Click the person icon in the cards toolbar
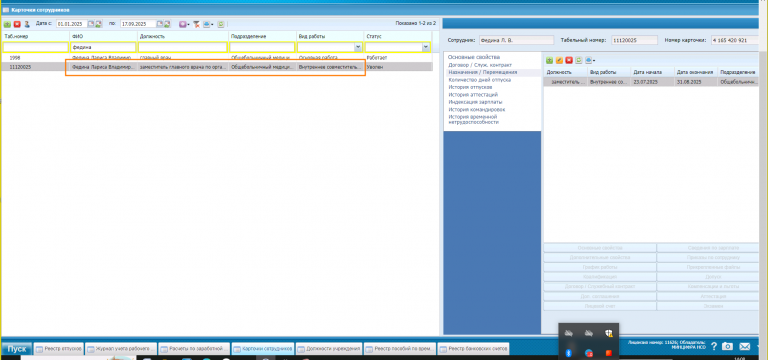Image resolution: width=768 pixels, height=360 pixels. pos(27,24)
